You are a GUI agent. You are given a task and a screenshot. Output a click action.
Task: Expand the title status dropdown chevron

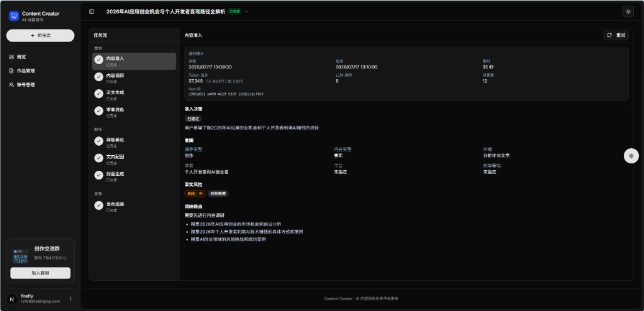(x=247, y=11)
